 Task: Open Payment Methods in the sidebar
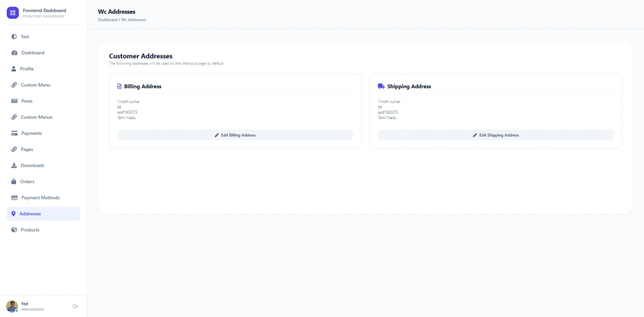(43, 198)
